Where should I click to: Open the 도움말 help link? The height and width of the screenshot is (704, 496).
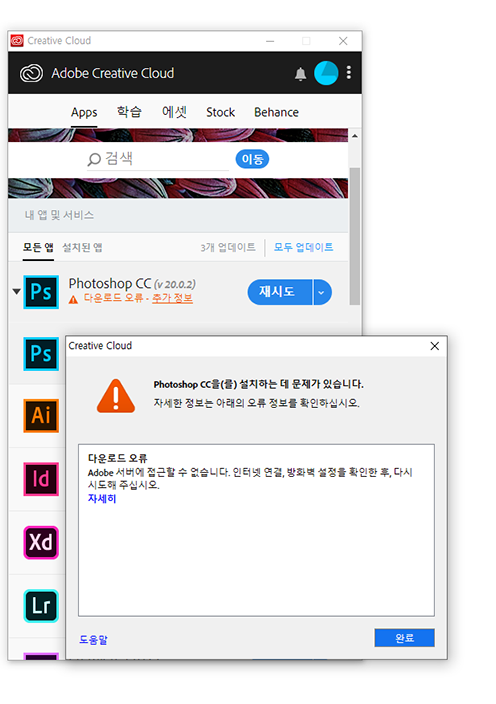[93, 639]
